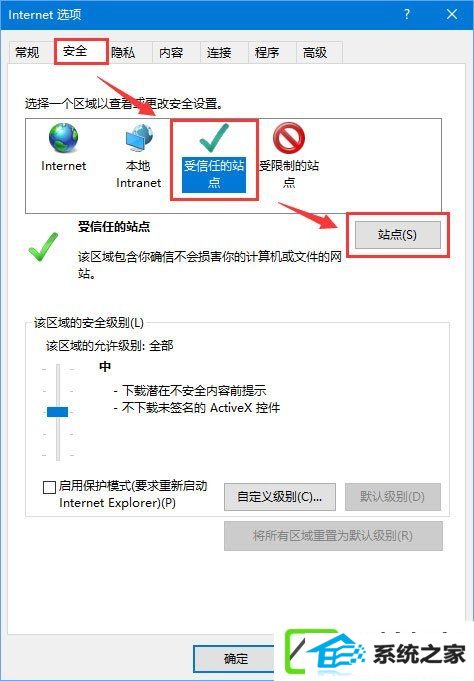Click the question mark help icon

[x=407, y=14]
